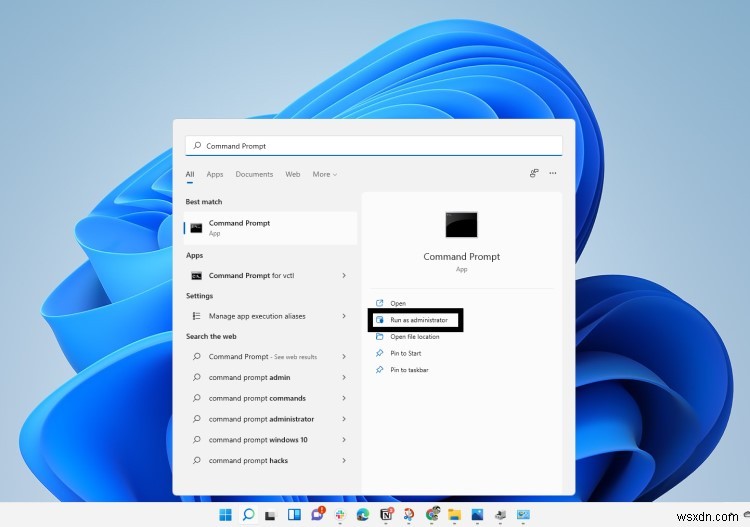Click the Run as administrator shield icon
Screen dimensions: 750x527
[x=379, y=319]
